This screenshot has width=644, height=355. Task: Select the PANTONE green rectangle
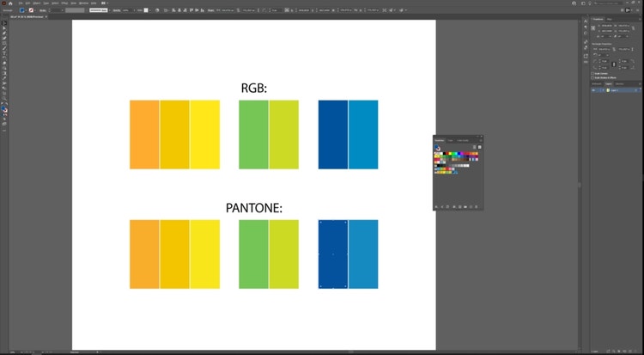[x=253, y=254]
